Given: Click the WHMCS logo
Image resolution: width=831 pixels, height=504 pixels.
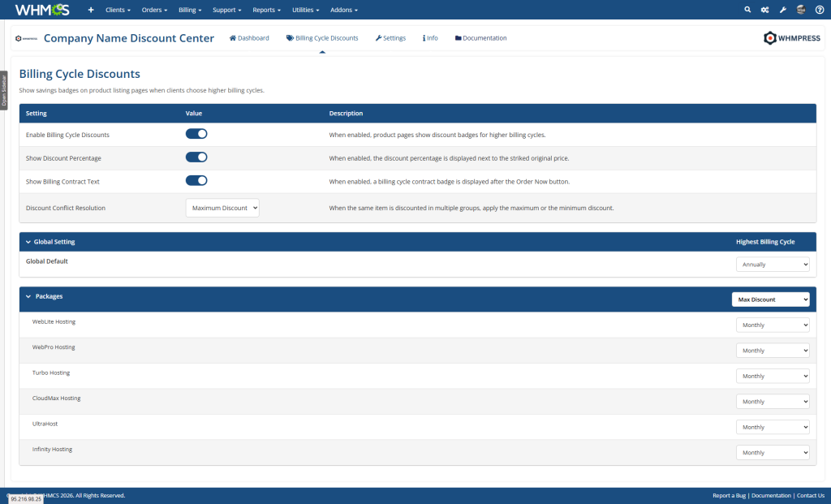Looking at the screenshot, I should pos(42,10).
